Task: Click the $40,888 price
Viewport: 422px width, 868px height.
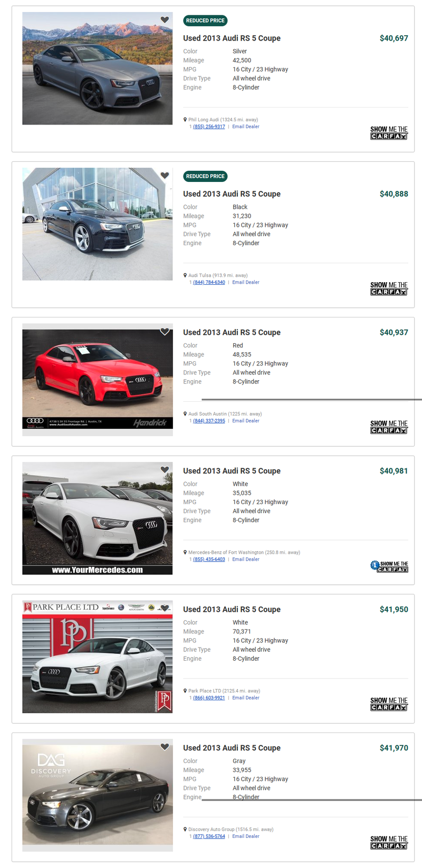Action: tap(394, 194)
